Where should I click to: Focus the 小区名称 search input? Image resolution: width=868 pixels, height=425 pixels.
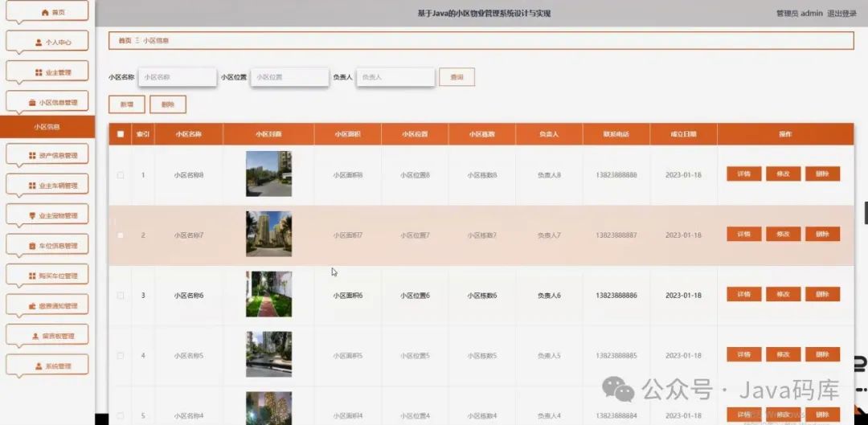[x=177, y=77]
